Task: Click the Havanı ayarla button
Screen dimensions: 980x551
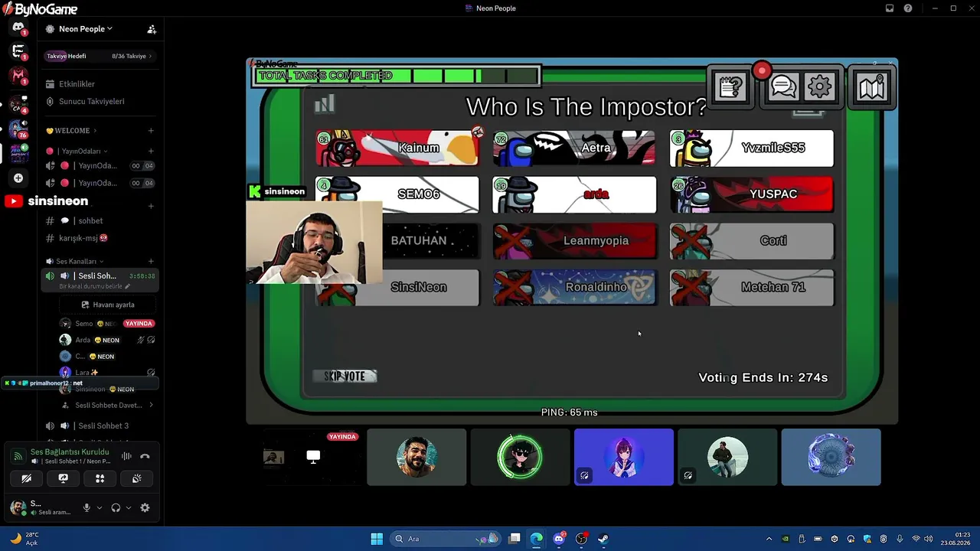Action: click(108, 305)
